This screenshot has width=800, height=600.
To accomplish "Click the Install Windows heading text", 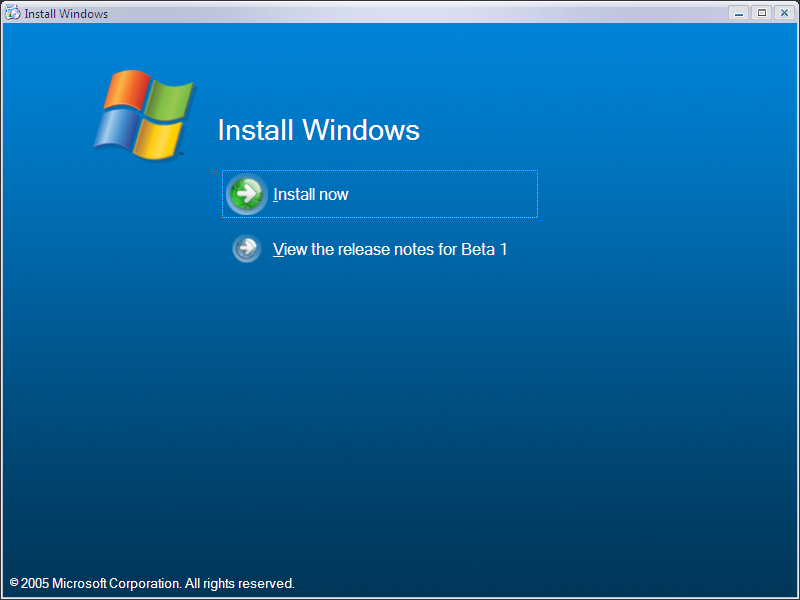I will [318, 130].
